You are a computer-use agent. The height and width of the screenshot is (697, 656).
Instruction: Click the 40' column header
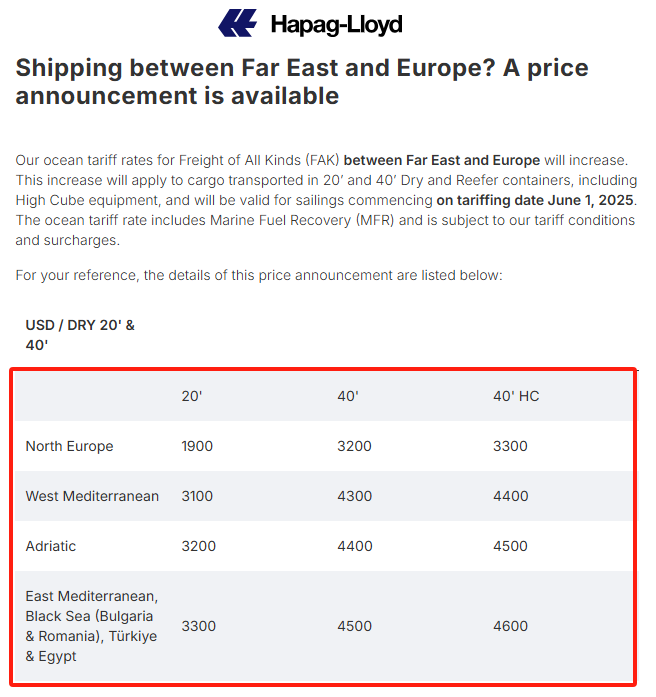point(348,396)
